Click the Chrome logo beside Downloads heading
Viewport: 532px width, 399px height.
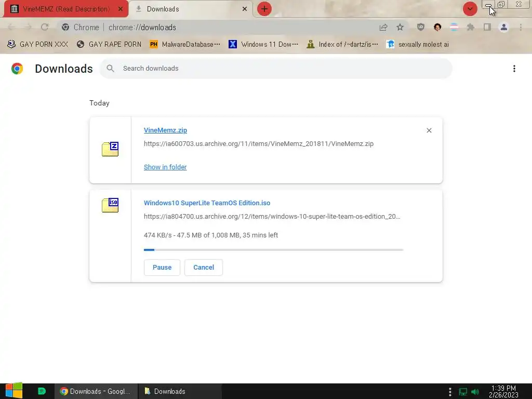[x=17, y=69]
